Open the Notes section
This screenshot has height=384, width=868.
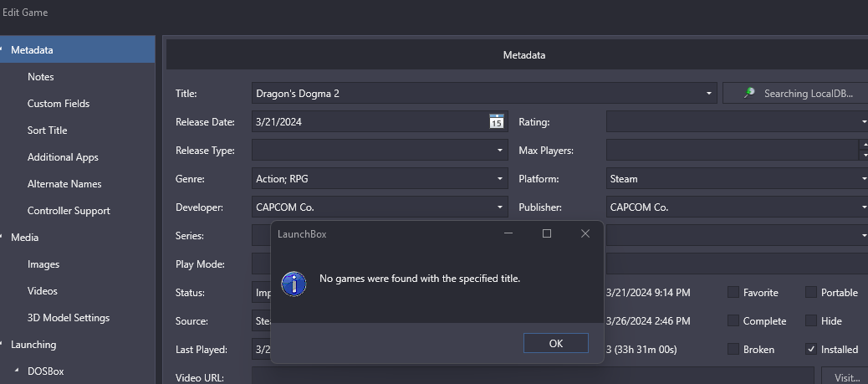coord(40,76)
